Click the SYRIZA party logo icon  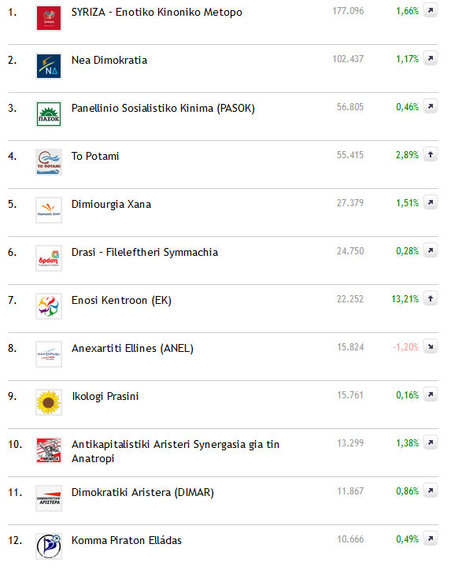tap(49, 18)
